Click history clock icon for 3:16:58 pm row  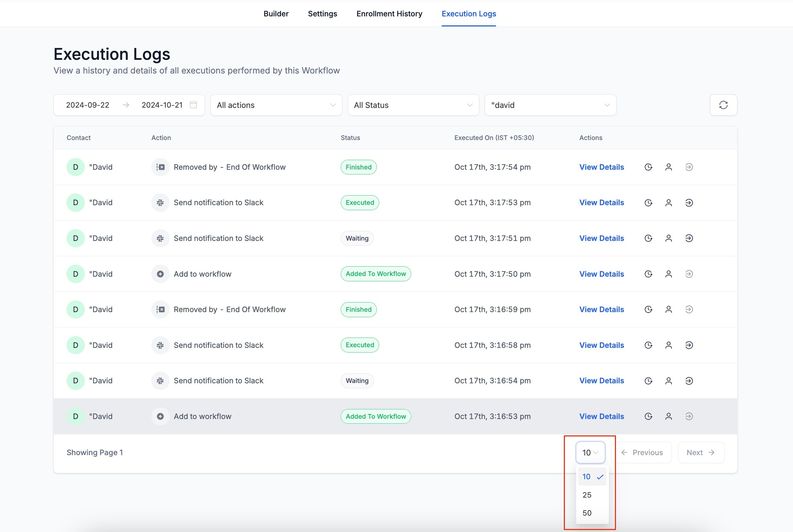point(648,345)
